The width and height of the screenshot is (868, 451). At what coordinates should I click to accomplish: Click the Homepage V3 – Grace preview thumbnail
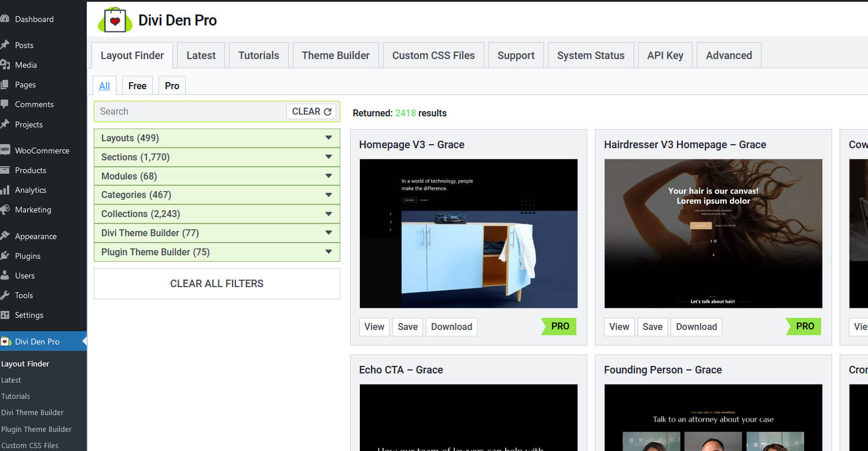click(469, 233)
